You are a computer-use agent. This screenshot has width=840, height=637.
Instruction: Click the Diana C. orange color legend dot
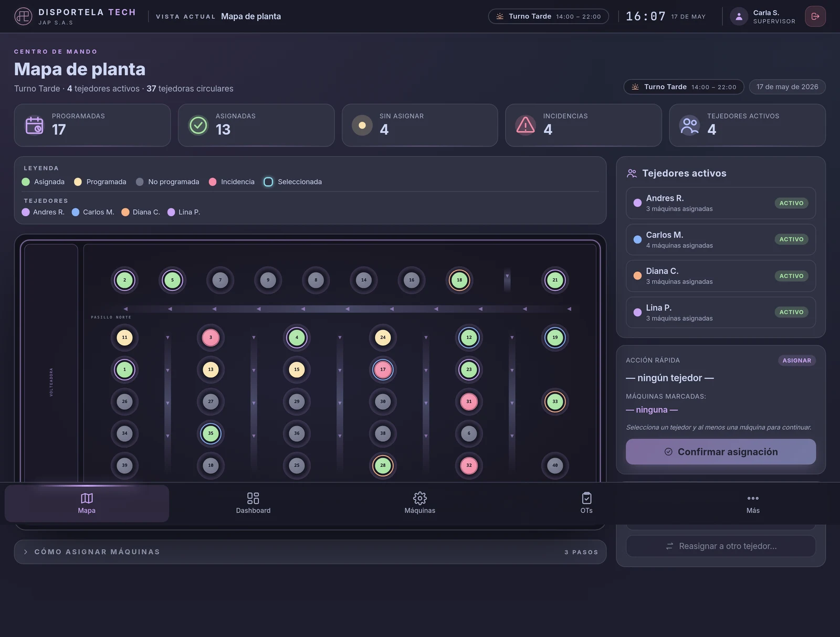click(x=125, y=212)
